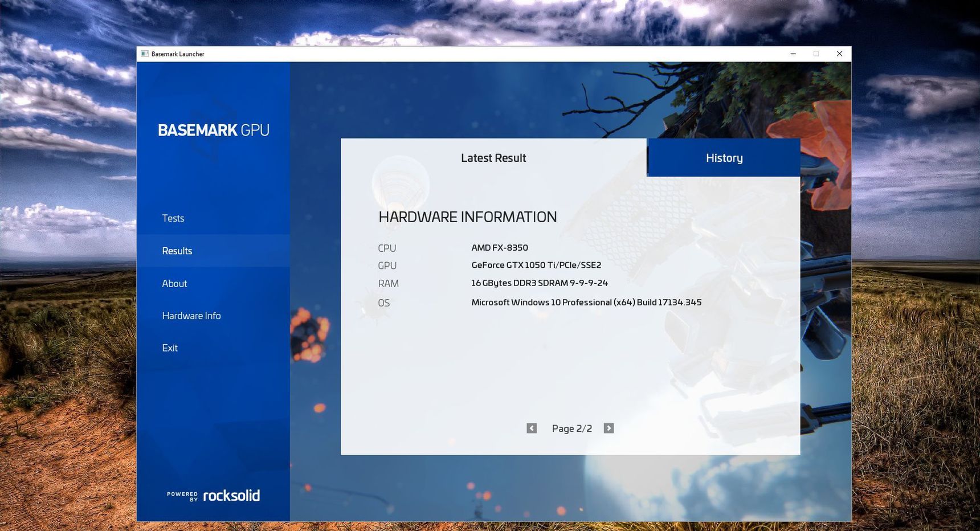This screenshot has width=980, height=531.
Task: Minimize the Basemark Launcher window
Action: point(793,54)
